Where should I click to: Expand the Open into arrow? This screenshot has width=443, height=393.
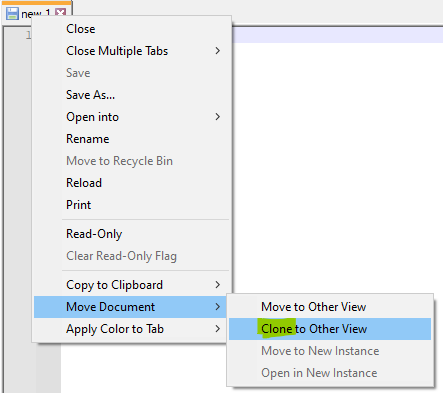pyautogui.click(x=217, y=117)
